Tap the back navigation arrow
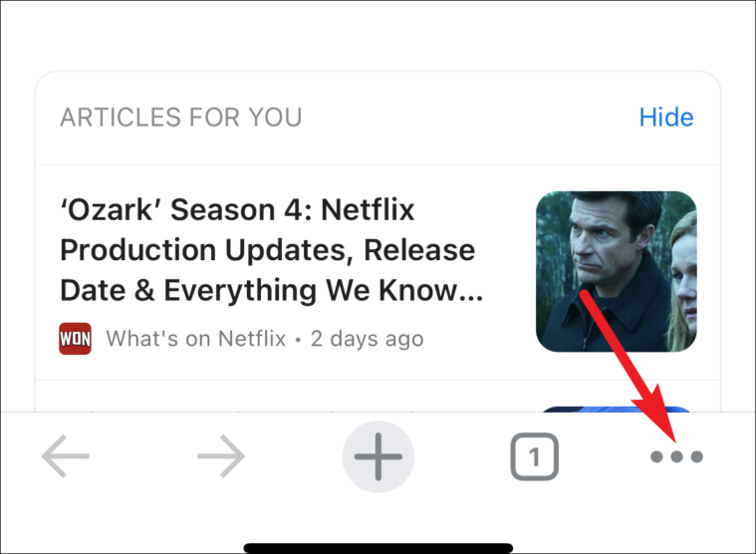 coord(66,456)
